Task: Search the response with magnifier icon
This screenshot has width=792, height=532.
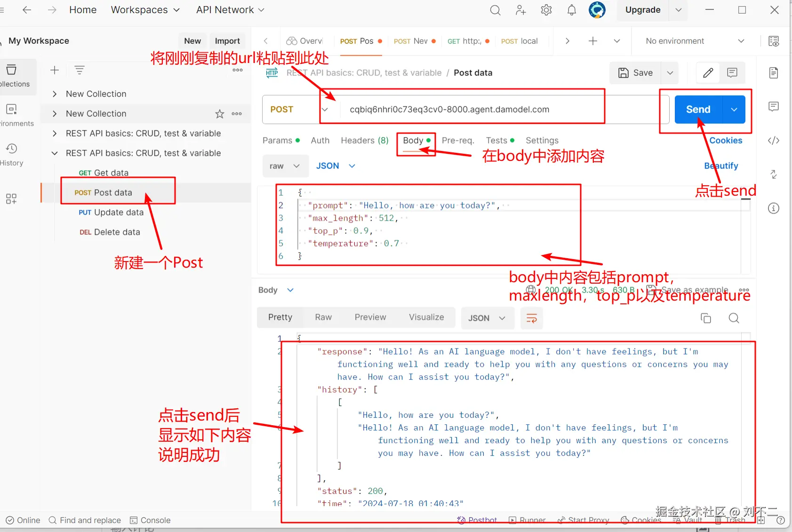Action: click(734, 318)
